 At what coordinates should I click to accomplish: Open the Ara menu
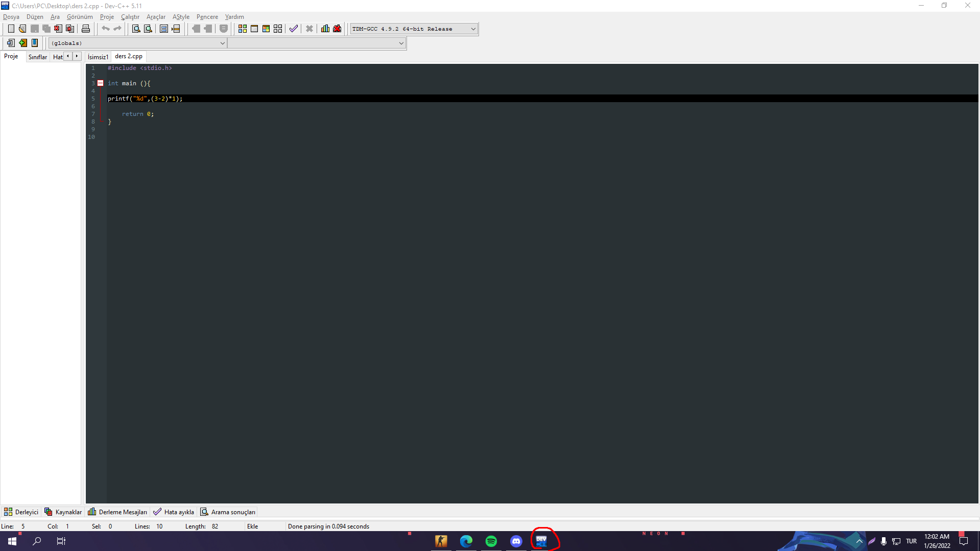tap(55, 17)
